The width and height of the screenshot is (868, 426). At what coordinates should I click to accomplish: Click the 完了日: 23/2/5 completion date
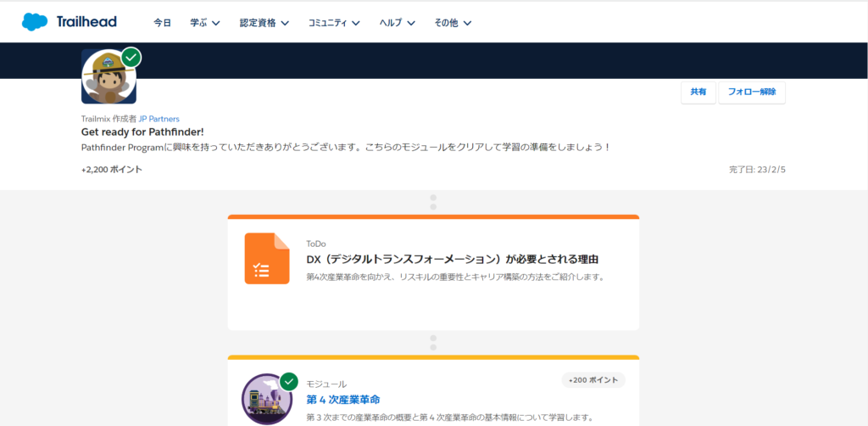(x=757, y=170)
